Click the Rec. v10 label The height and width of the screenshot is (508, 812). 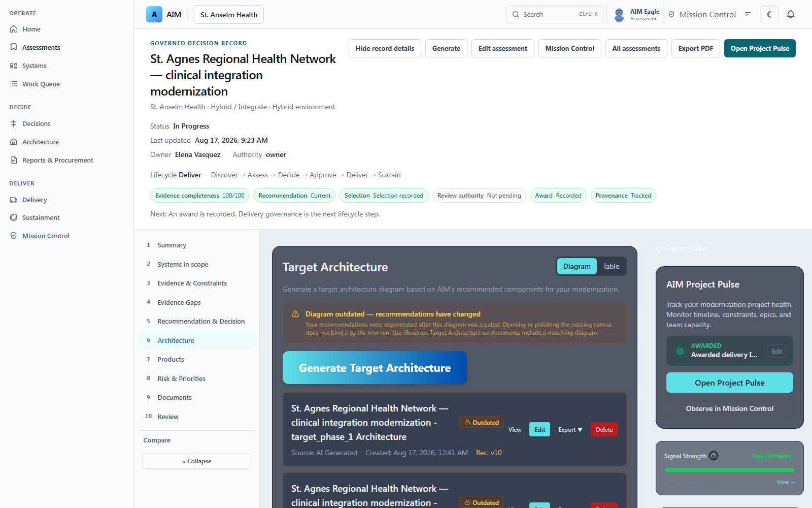(x=489, y=453)
